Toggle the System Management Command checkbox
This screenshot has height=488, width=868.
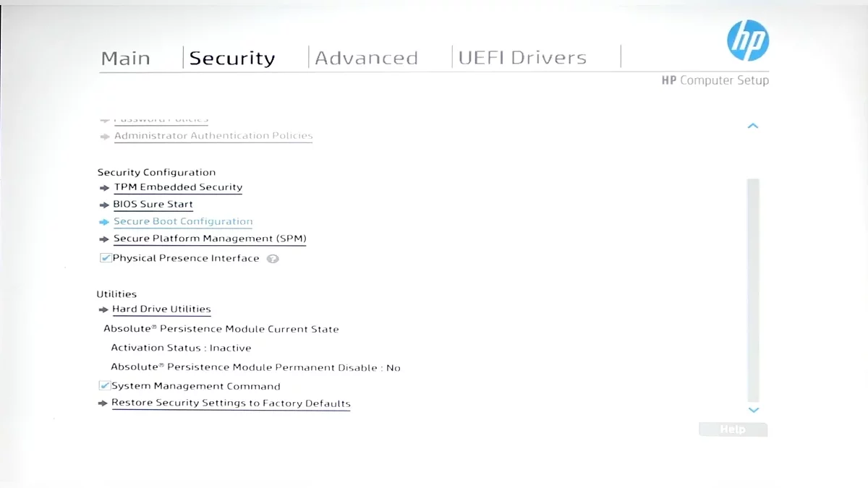click(105, 386)
